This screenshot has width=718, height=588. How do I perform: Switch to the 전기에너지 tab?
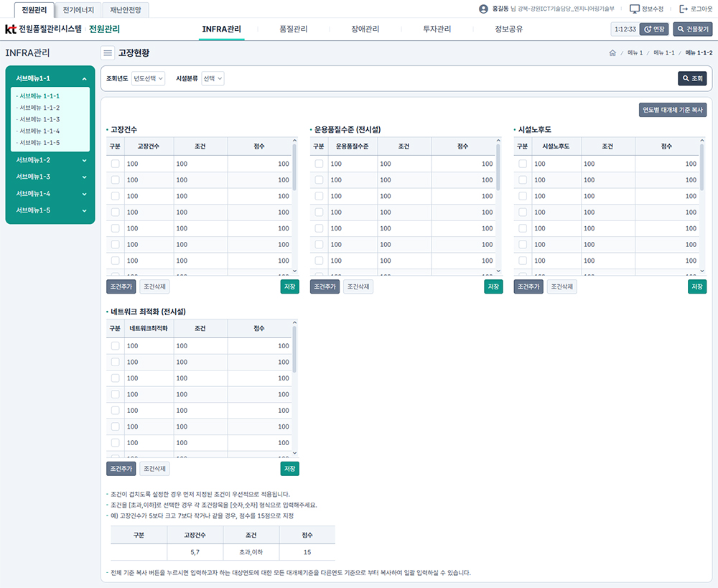[78, 9]
